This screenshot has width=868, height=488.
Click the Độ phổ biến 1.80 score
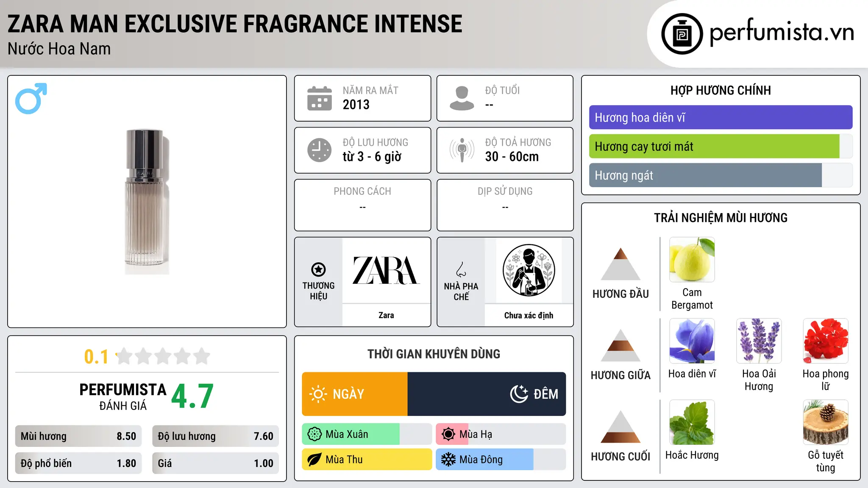pyautogui.click(x=78, y=463)
